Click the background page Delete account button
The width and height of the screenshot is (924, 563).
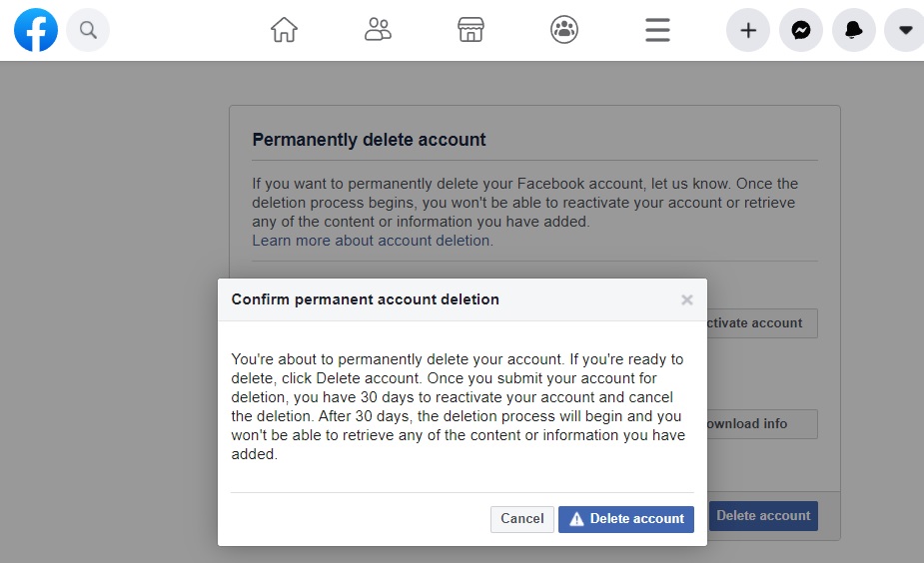tap(763, 516)
